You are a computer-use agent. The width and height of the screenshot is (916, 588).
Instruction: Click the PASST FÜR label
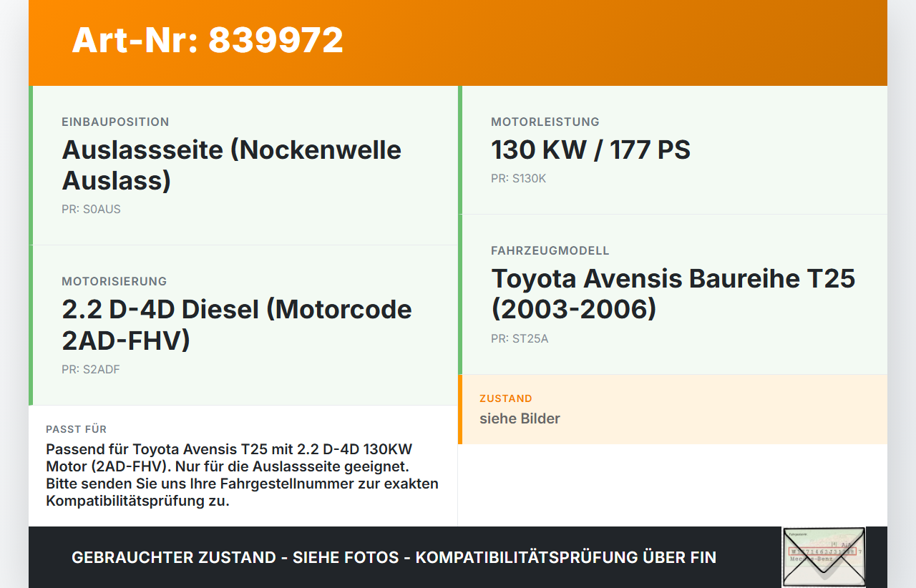click(x=77, y=429)
